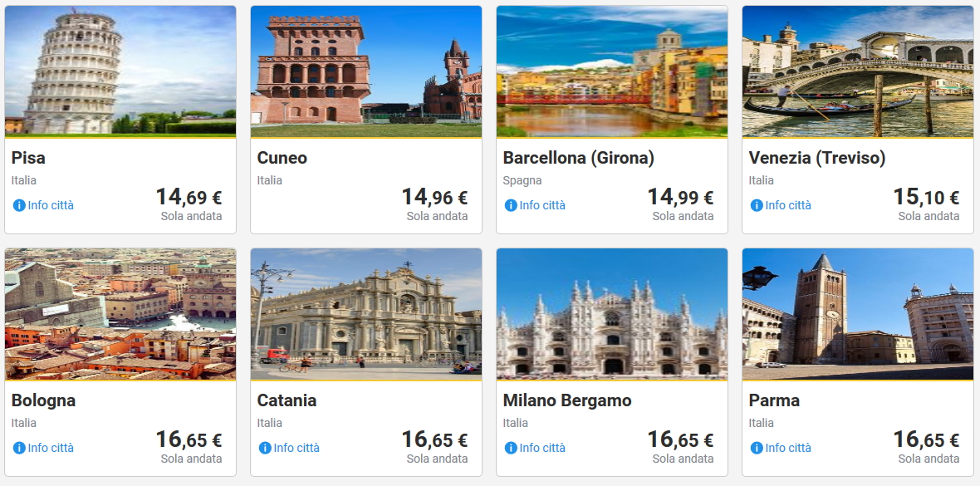
Task: Click the info icon on the Catania card
Action: (x=265, y=448)
